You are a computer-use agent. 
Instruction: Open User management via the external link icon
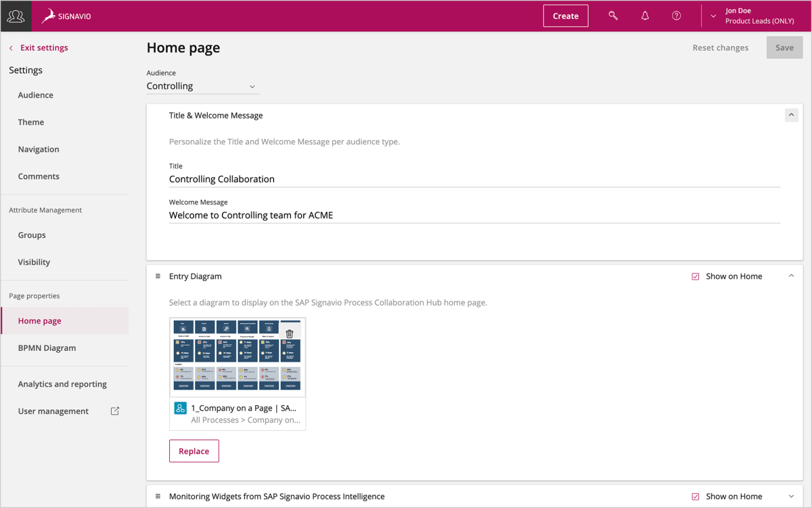(114, 410)
